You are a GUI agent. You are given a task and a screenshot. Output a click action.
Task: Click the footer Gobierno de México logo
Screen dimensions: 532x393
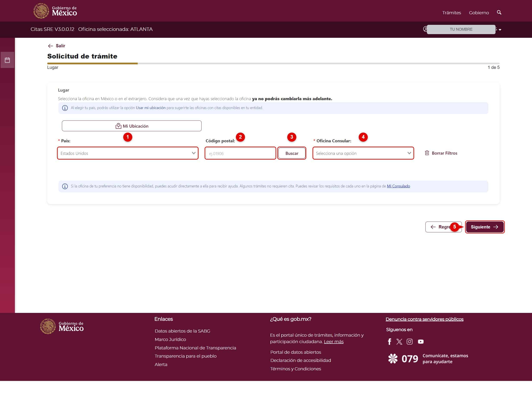62,326
